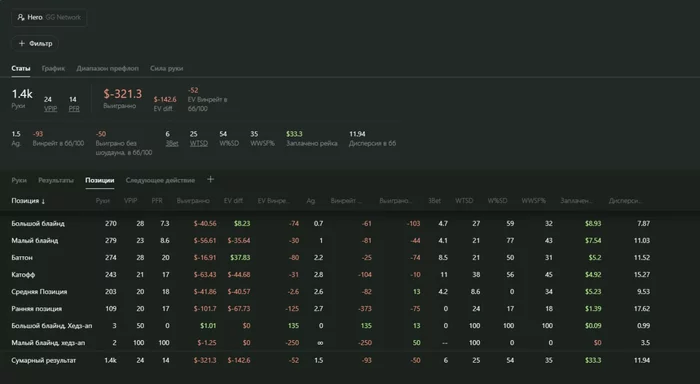Click the plus icon to add tab
Screen dimensions: 700x384
point(210,179)
